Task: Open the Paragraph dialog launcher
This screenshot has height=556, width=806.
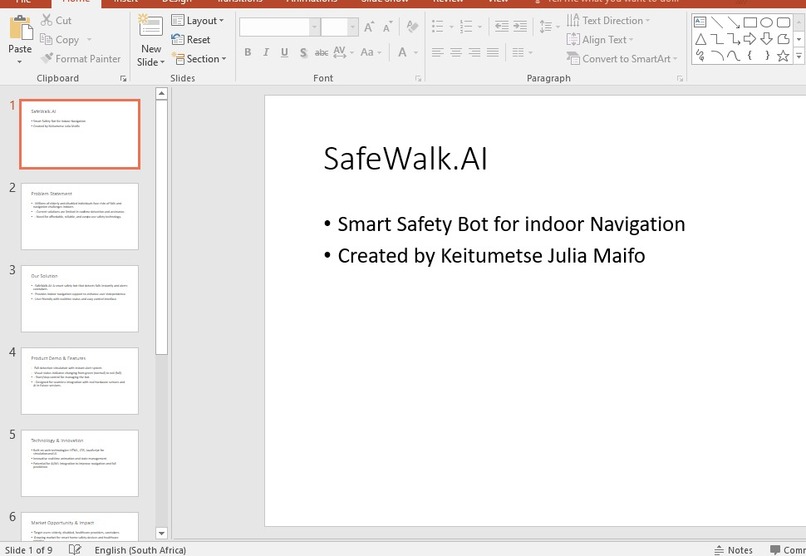Action: [680, 79]
